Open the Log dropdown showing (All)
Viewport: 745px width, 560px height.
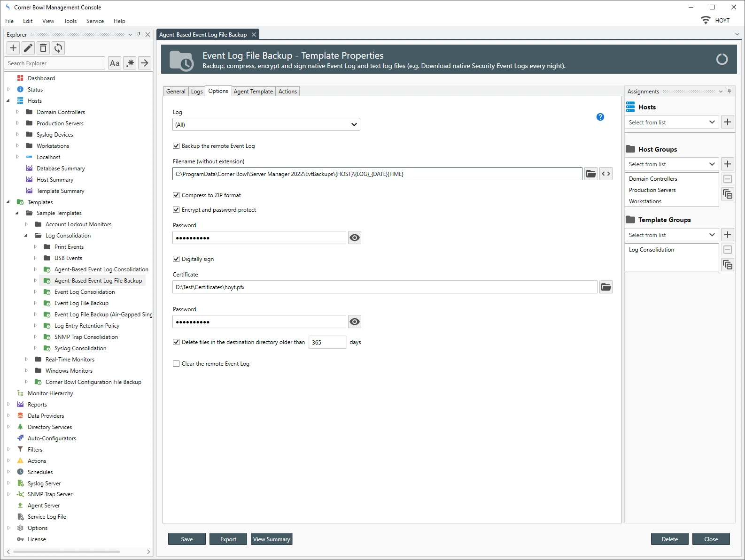266,125
